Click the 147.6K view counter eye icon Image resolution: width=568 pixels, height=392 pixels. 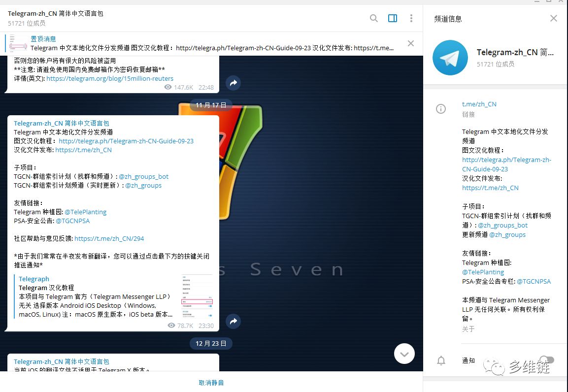click(167, 87)
